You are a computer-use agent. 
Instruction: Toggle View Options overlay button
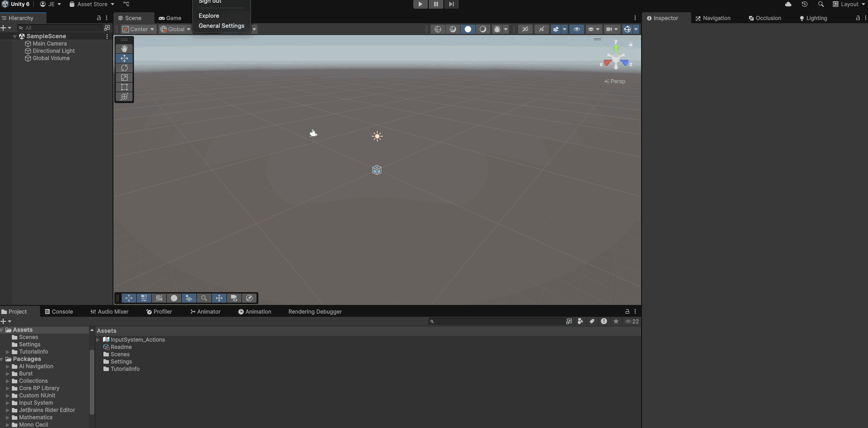click(x=189, y=298)
